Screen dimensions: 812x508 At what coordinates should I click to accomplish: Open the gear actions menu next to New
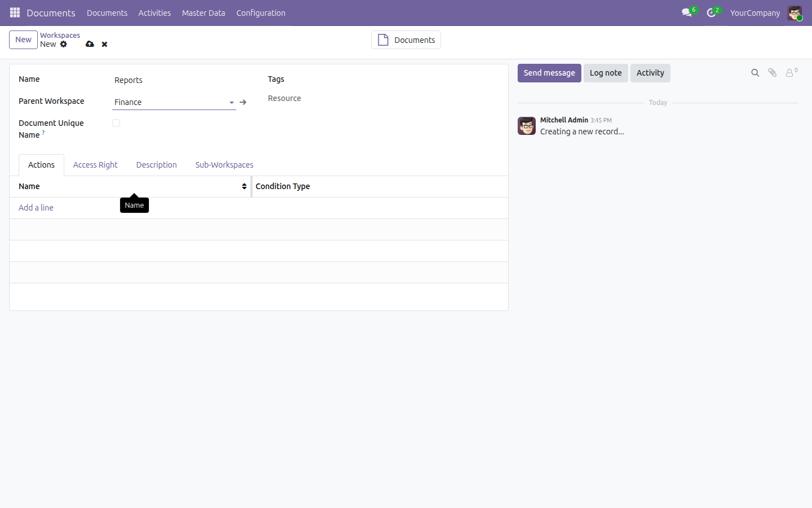[64, 44]
